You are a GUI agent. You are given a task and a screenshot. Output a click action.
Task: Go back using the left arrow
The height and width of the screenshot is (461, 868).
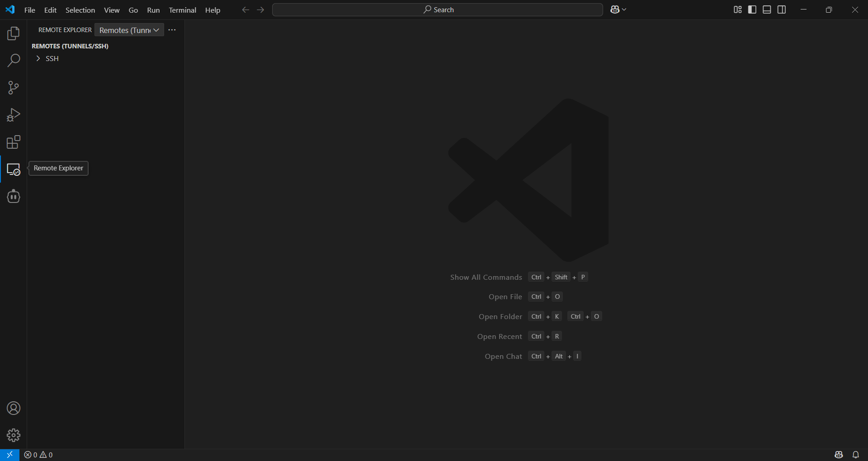pos(245,9)
